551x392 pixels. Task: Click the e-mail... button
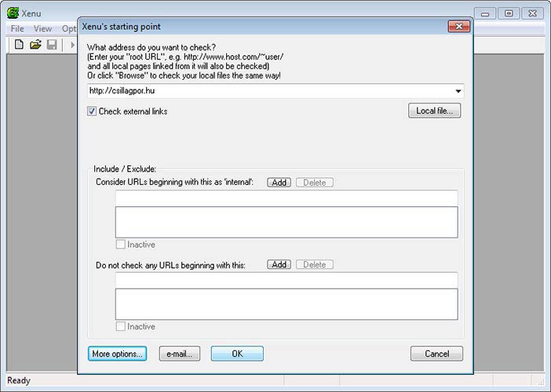[x=180, y=354]
